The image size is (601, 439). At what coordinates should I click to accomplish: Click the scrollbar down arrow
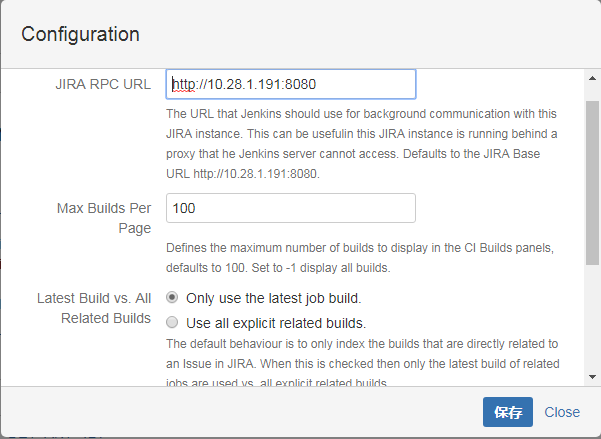click(x=593, y=377)
